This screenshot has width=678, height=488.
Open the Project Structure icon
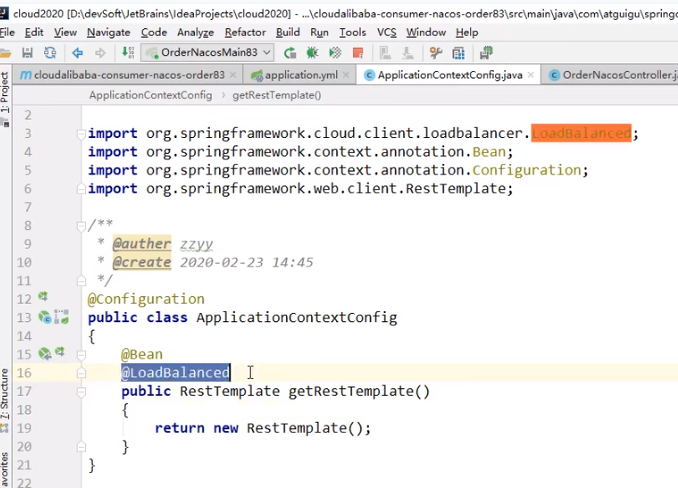(458, 53)
